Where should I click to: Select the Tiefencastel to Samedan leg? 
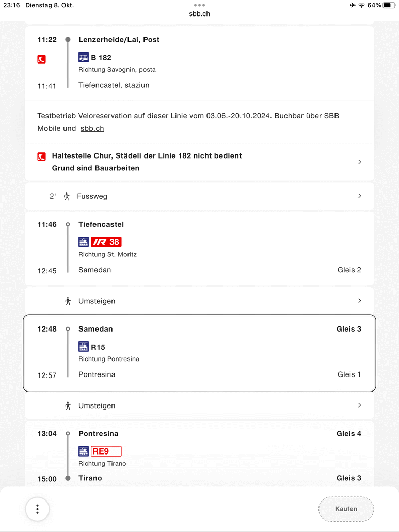point(199,248)
